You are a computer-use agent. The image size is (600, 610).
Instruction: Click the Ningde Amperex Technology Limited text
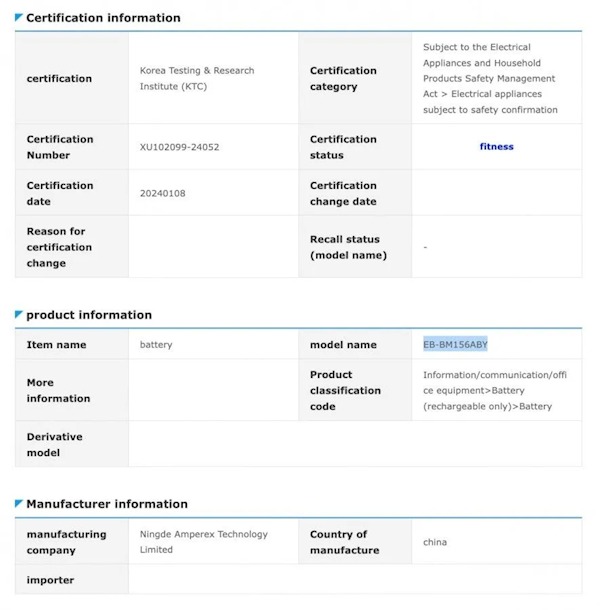204,542
